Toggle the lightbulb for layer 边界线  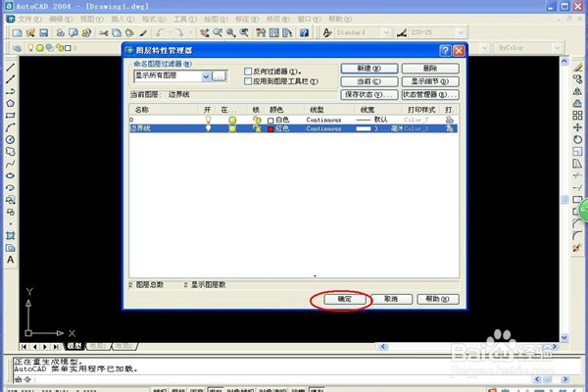click(208, 128)
